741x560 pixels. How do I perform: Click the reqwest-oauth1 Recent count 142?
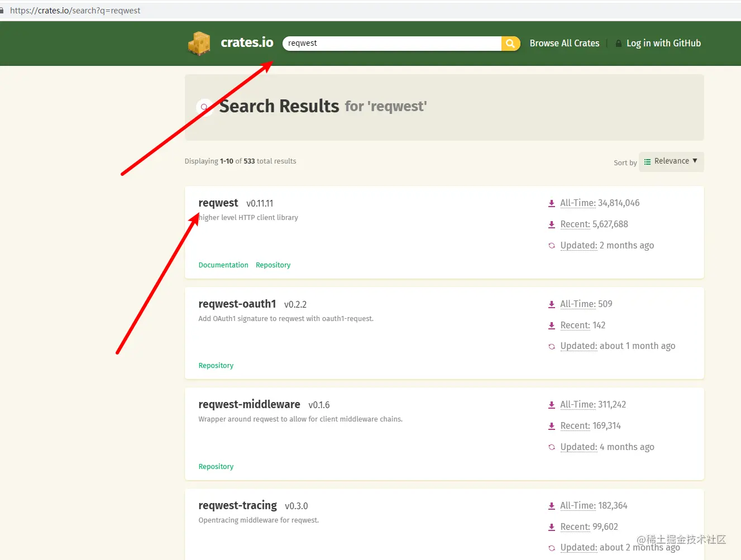599,326
